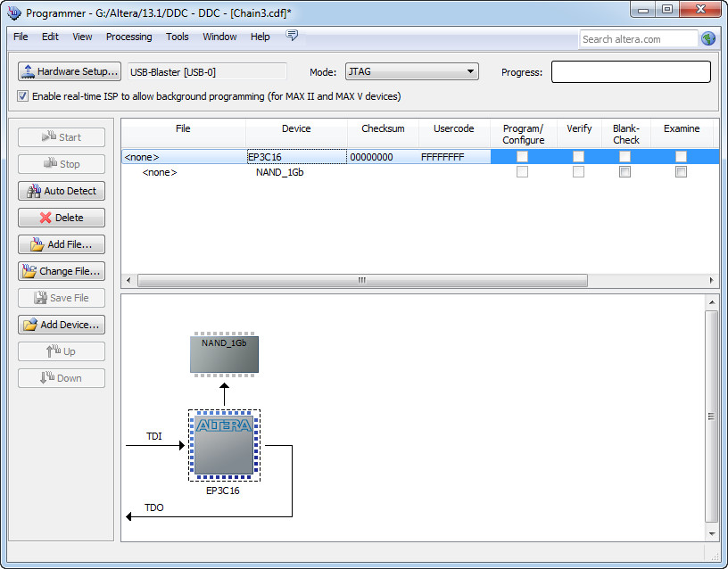Viewport: 728px width, 569px height.
Task: Click Add File button
Action: point(62,244)
